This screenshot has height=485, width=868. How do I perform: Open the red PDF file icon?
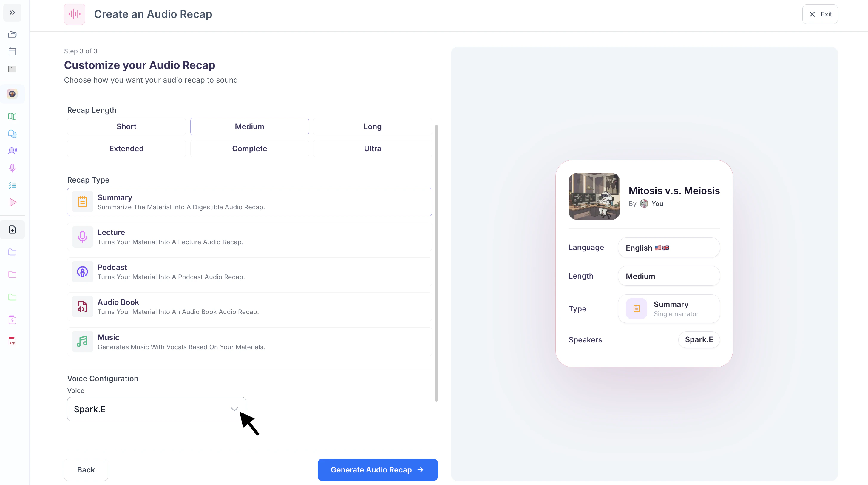12,341
